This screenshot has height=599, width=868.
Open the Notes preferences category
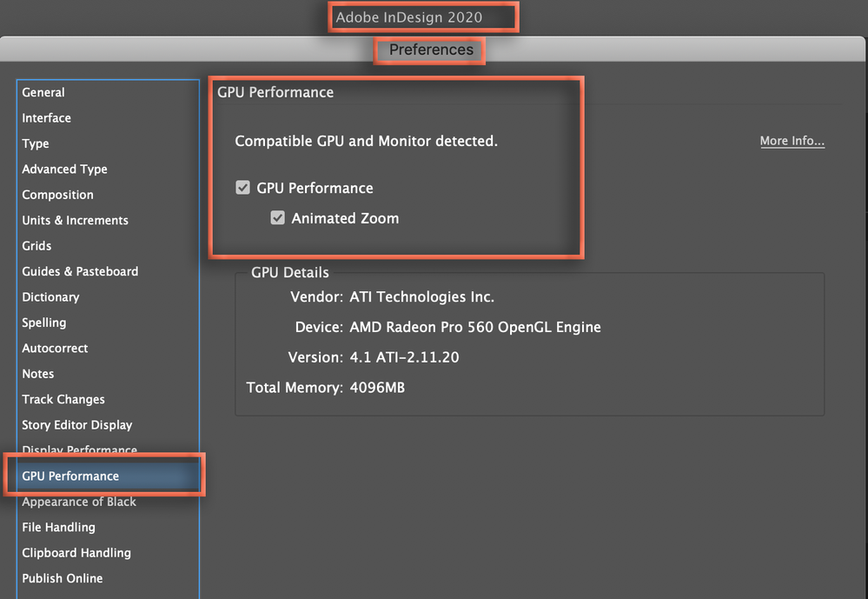[38, 374]
